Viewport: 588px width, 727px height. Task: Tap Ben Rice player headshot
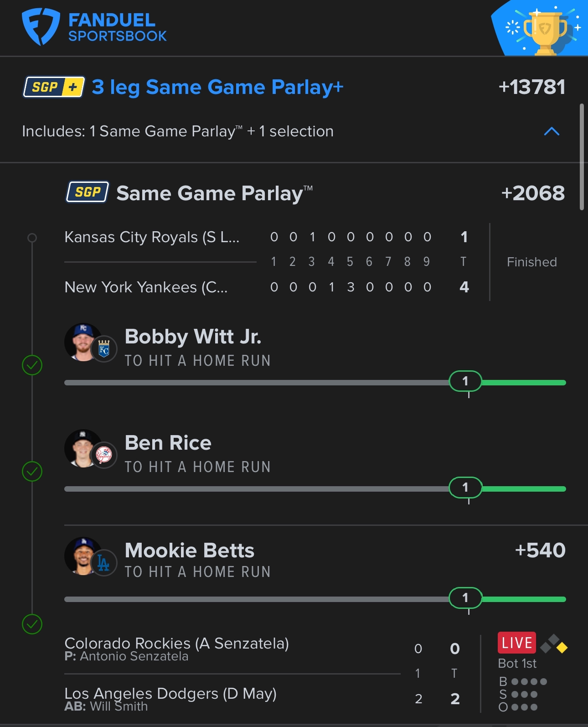(x=83, y=448)
